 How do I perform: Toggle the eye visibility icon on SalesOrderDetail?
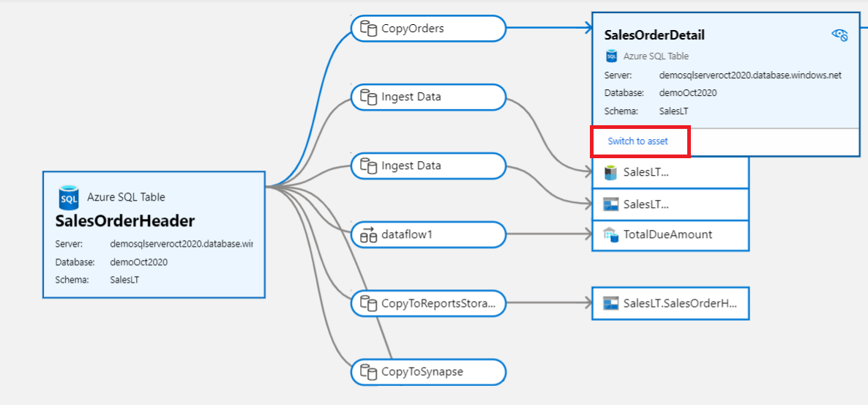(x=839, y=34)
